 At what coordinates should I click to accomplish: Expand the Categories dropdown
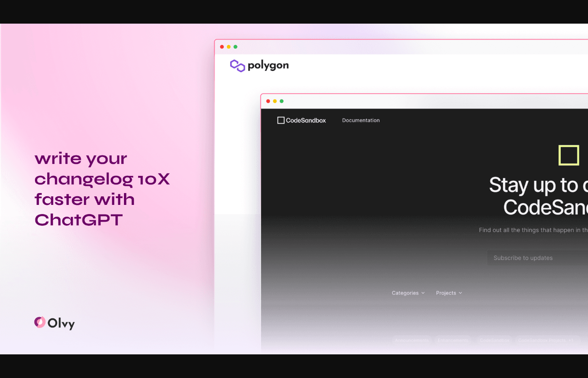[x=408, y=293]
